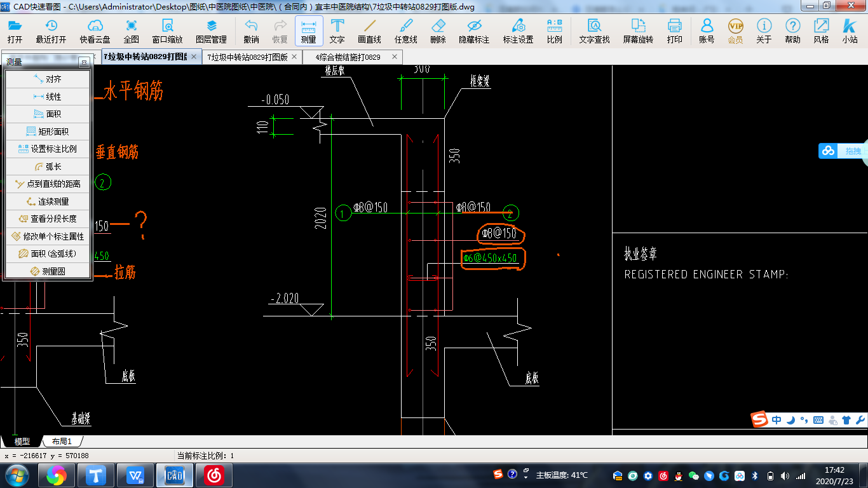Select the 窗口缩放 window zoom tool
Image resolution: width=868 pixels, height=488 pixels.
(167, 31)
